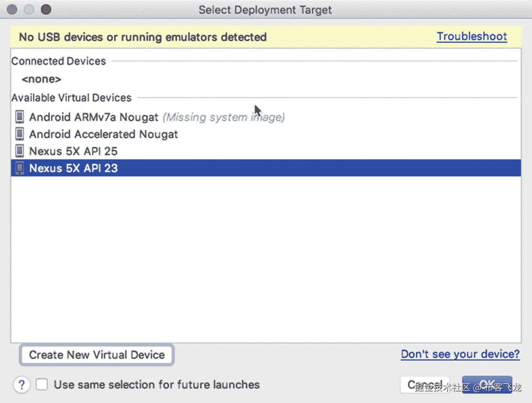Click the Create New Virtual Device button
Image resolution: width=532 pixels, height=403 pixels.
click(97, 355)
